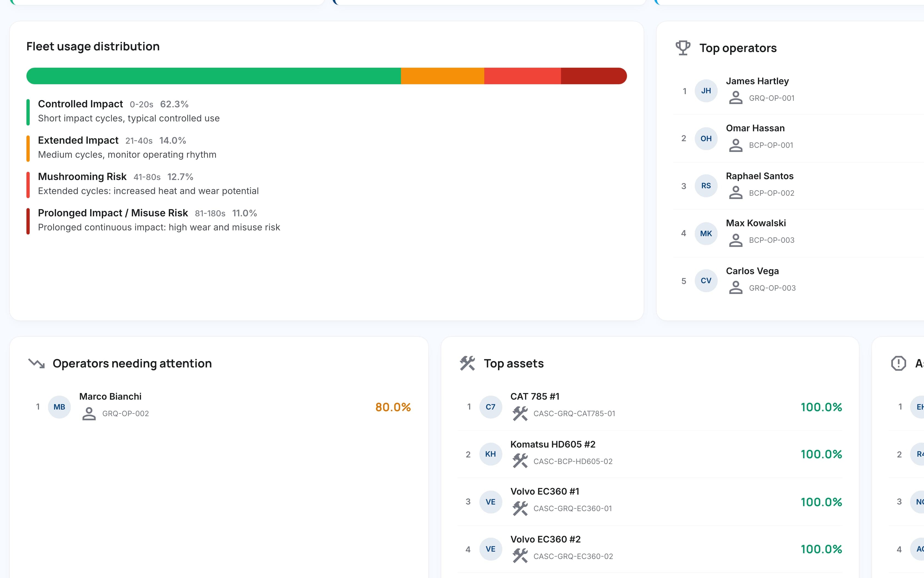Click the tools icon beside Top assets heading
This screenshot has width=924, height=578.
(467, 363)
